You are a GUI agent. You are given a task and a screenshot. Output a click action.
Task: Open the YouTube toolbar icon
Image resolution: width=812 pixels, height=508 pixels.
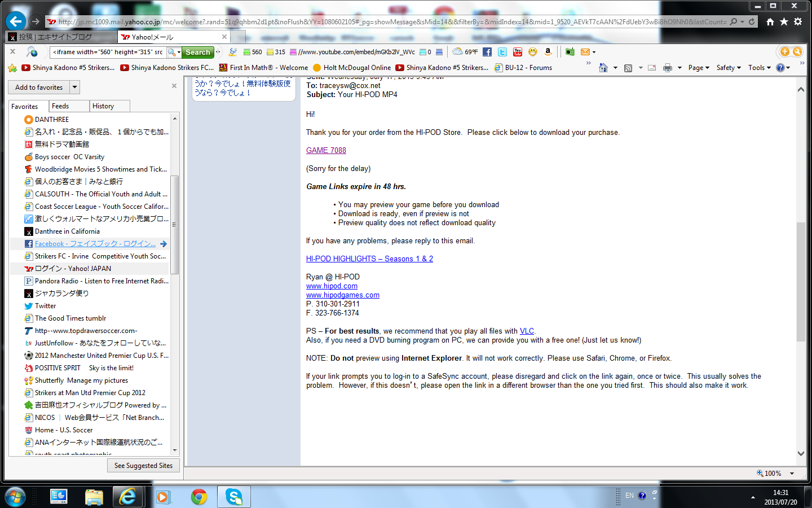[518, 52]
